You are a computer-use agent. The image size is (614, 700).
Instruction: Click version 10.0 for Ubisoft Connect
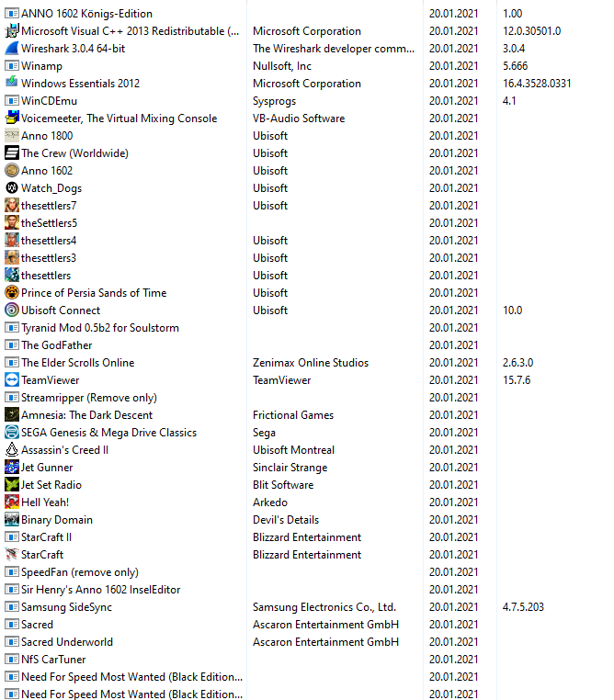pos(512,310)
